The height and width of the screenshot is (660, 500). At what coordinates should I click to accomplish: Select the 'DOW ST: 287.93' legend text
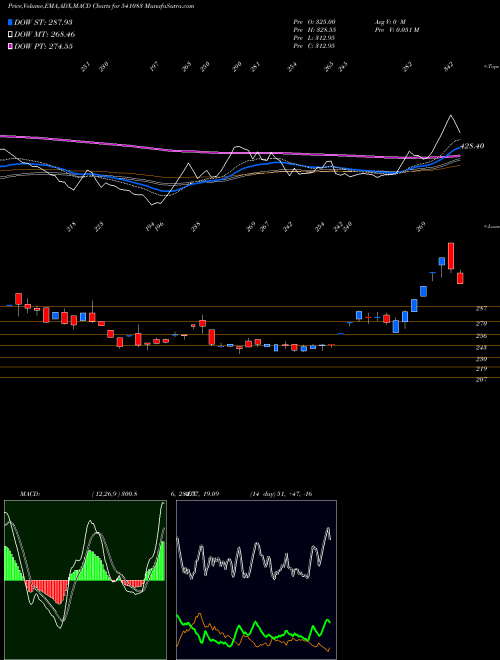pos(43,22)
